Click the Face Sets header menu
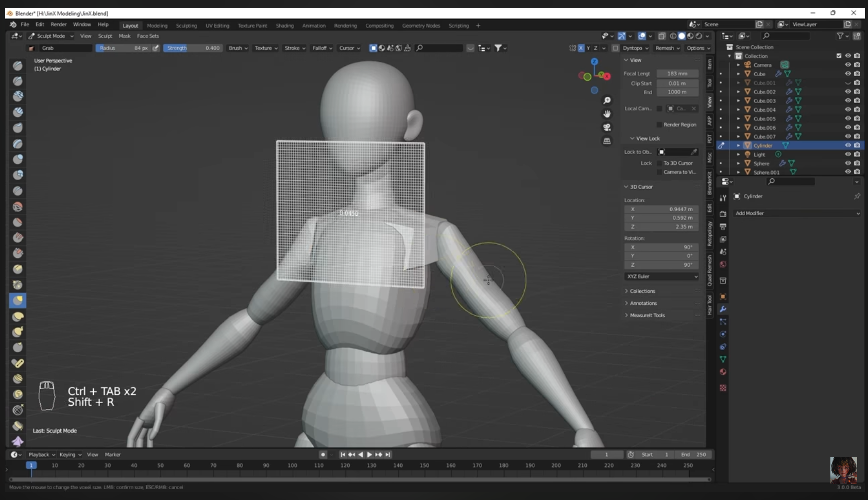Image resolution: width=868 pixels, height=500 pixels. coord(148,36)
